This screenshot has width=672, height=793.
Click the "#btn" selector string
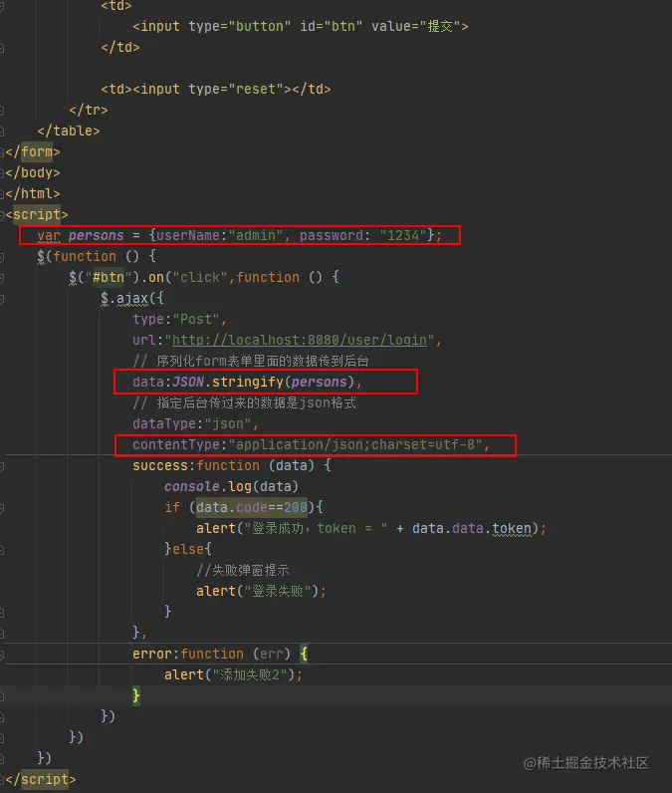coord(109,277)
